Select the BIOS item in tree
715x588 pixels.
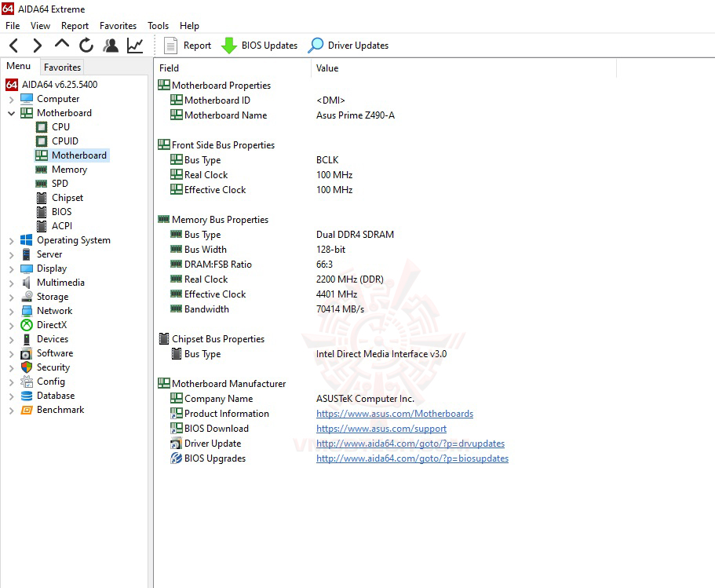[61, 212]
